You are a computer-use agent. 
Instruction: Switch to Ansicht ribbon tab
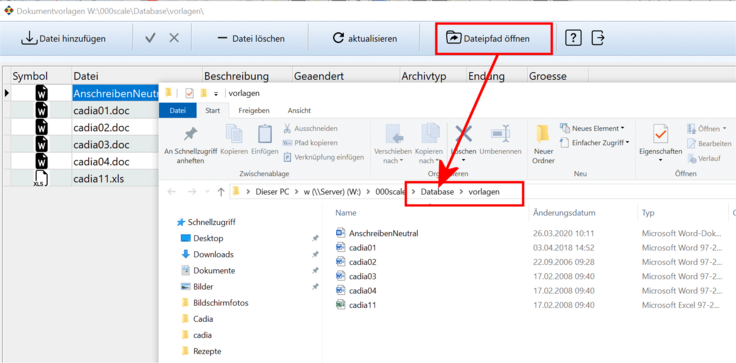(299, 110)
